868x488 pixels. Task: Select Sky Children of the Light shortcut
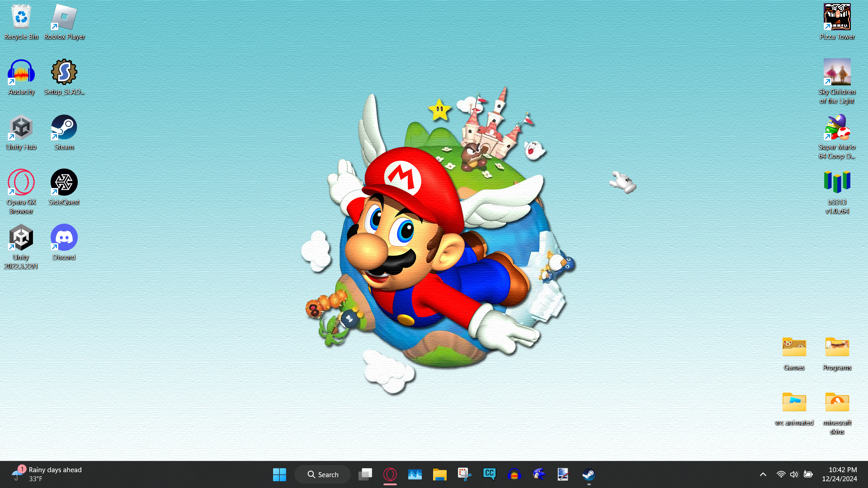click(837, 82)
